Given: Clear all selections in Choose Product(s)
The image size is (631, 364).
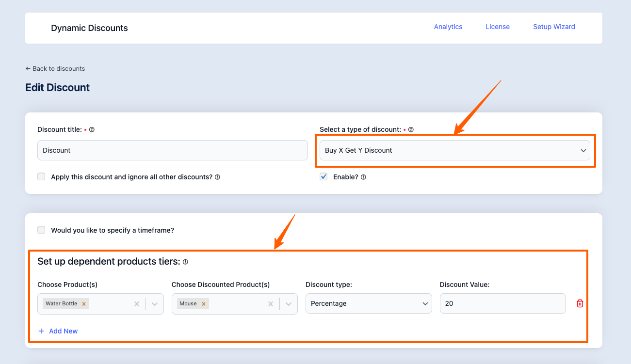Looking at the screenshot, I should pos(137,304).
